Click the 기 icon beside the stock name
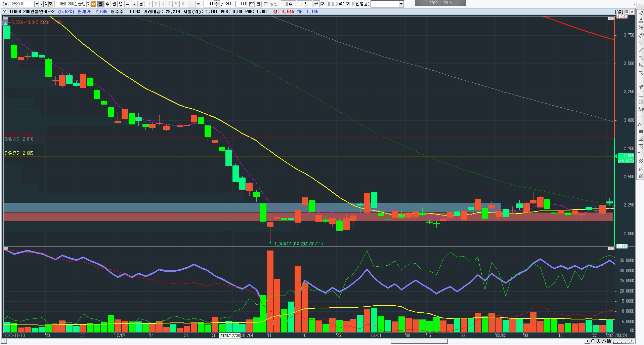 coord(89,4)
